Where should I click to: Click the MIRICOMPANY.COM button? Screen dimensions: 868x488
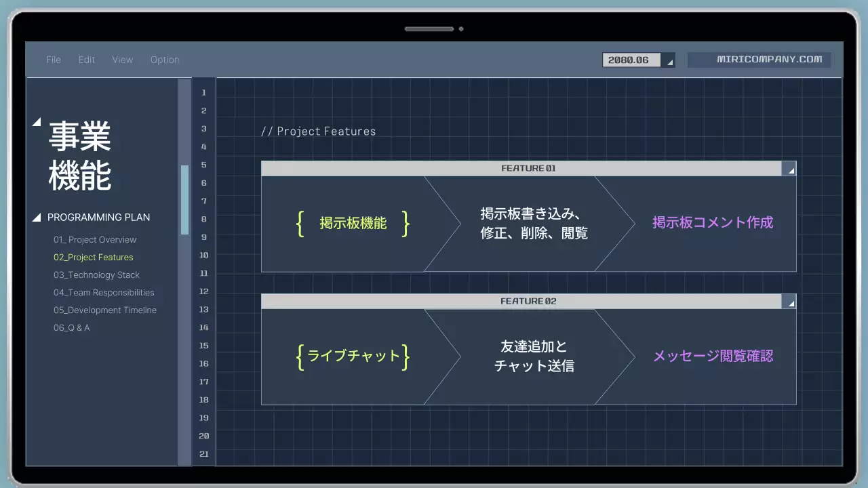(759, 60)
